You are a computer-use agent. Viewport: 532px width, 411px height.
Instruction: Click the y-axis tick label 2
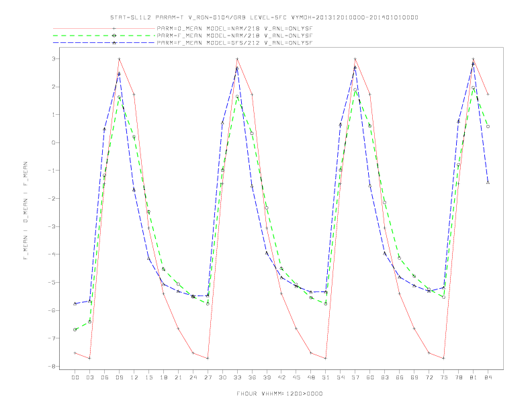(54, 87)
